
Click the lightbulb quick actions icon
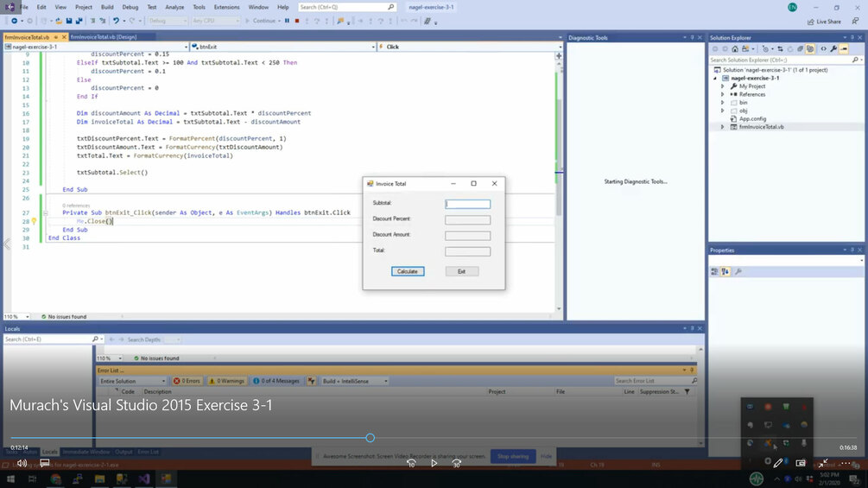(34, 221)
